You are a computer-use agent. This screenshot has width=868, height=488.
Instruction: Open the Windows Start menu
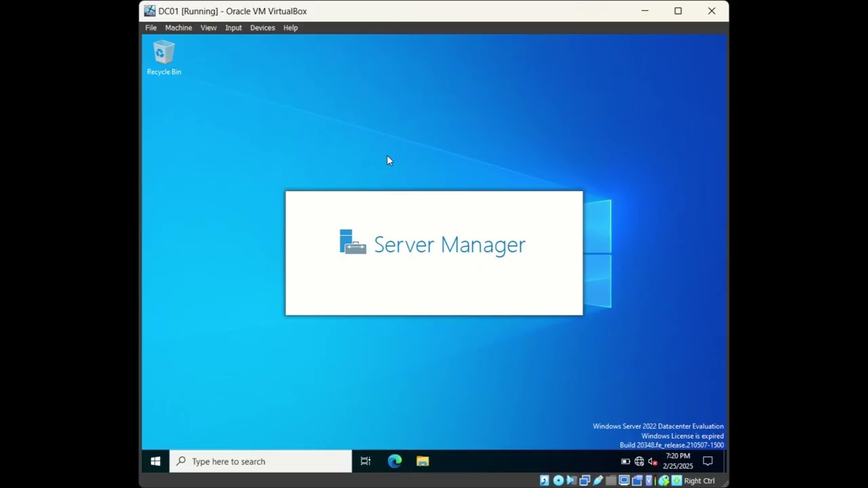(155, 462)
